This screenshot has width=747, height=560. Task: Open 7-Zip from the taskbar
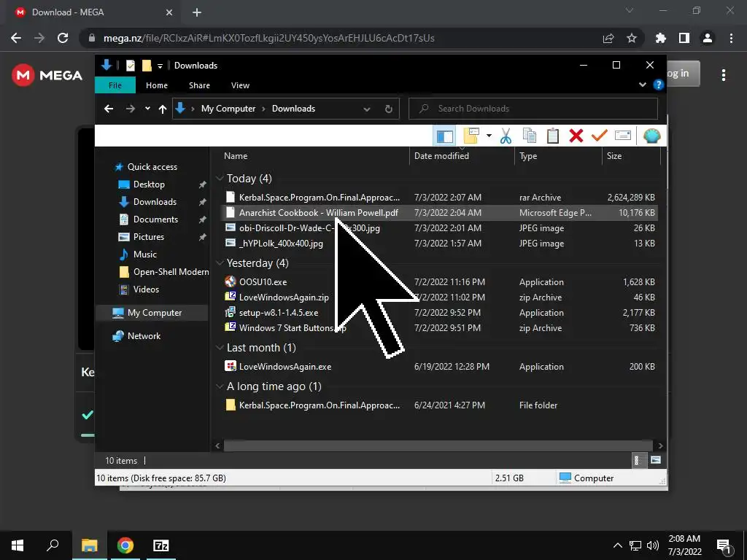point(161,545)
